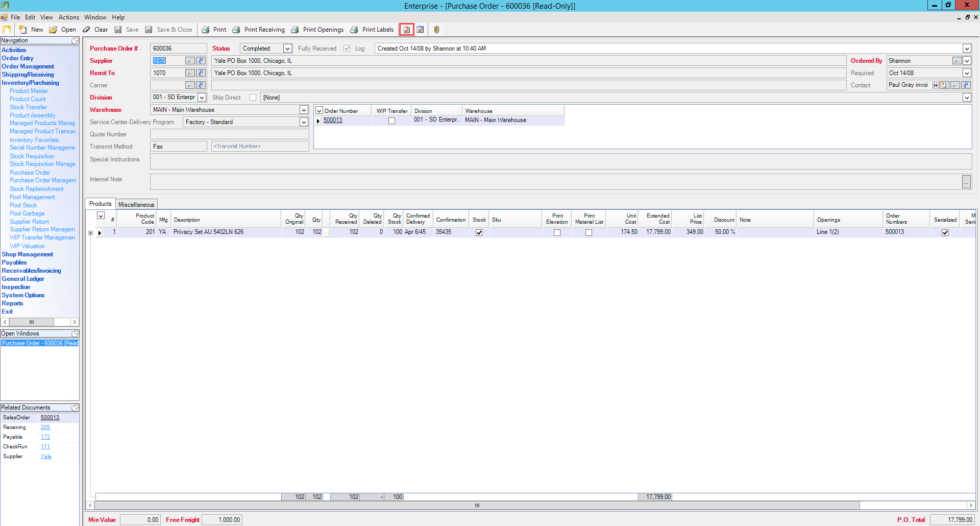Expand the Warehouse dropdown list
This screenshot has width=980, height=526.
coord(304,110)
